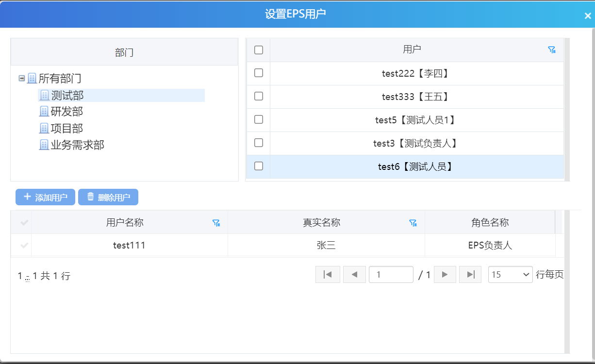Image resolution: width=595 pixels, height=364 pixels.
Task: Click the building icon beside 研发部
Action: click(44, 112)
